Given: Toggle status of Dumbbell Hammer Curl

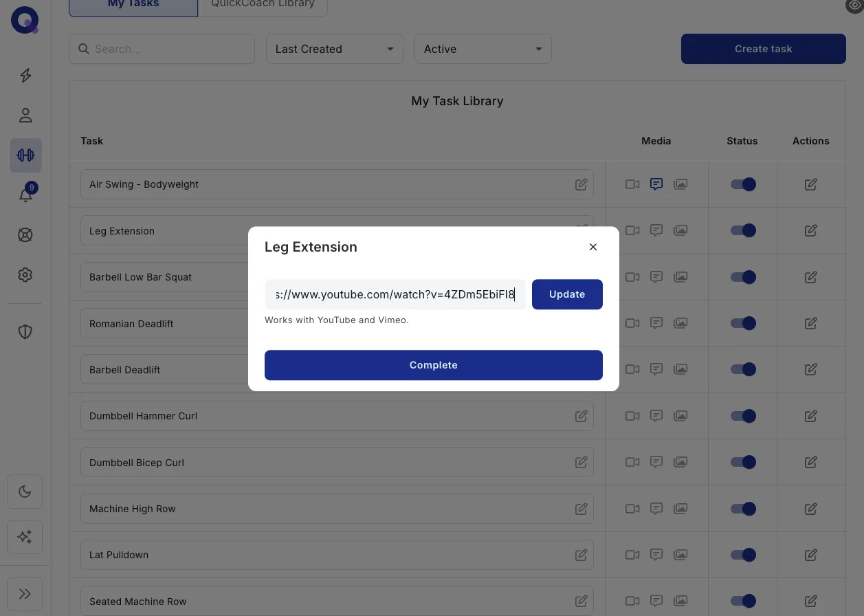Looking at the screenshot, I should pos(743,416).
